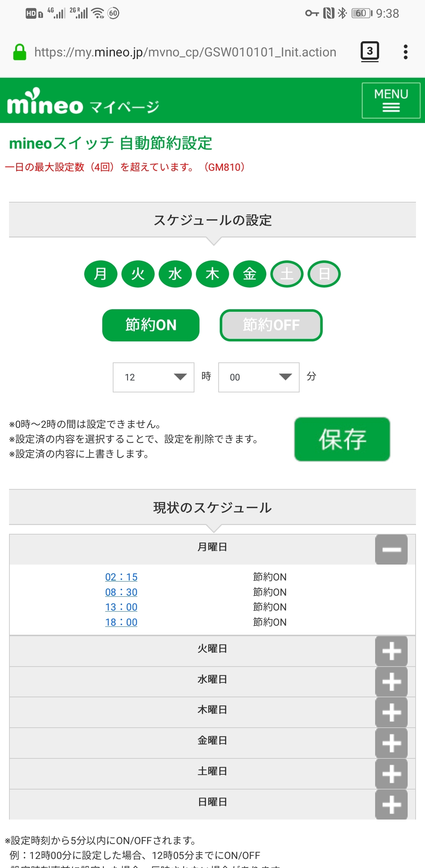
Task: Open the tab switcher showing 3 tabs
Action: [x=369, y=51]
